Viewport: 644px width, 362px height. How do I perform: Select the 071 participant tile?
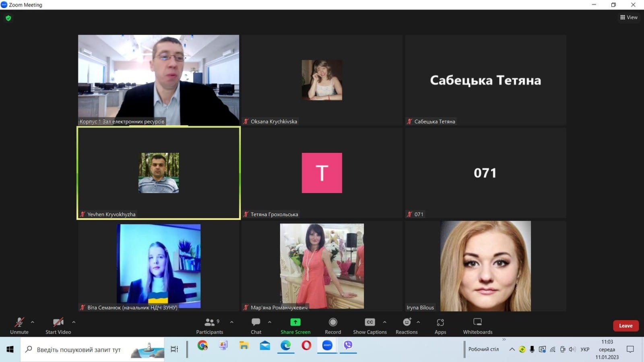[485, 173]
